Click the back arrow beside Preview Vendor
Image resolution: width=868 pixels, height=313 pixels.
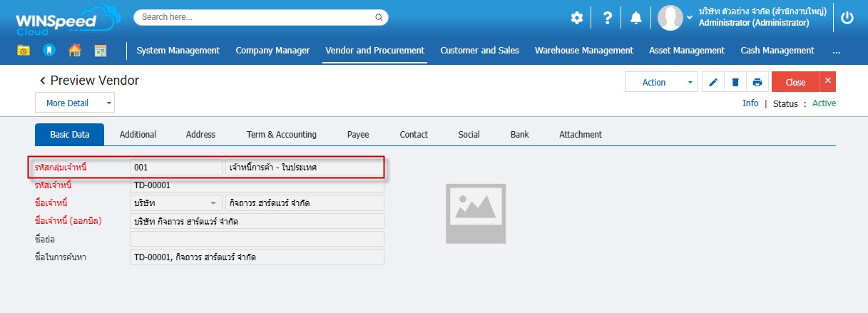[42, 81]
